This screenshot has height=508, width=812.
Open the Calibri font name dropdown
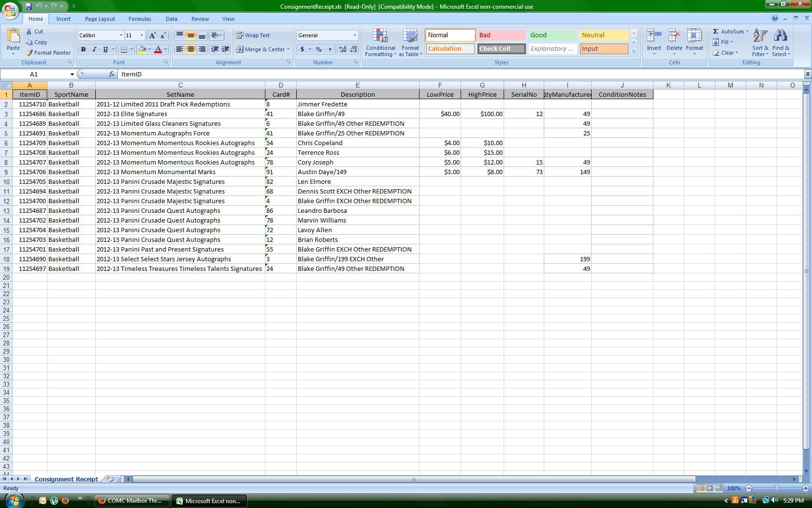(121, 35)
